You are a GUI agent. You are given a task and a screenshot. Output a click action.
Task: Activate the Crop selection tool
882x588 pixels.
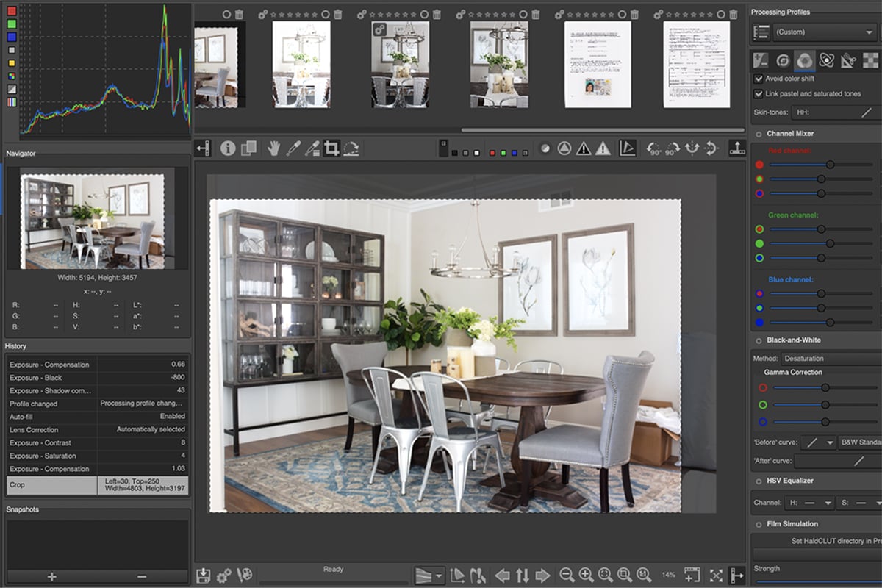point(331,148)
